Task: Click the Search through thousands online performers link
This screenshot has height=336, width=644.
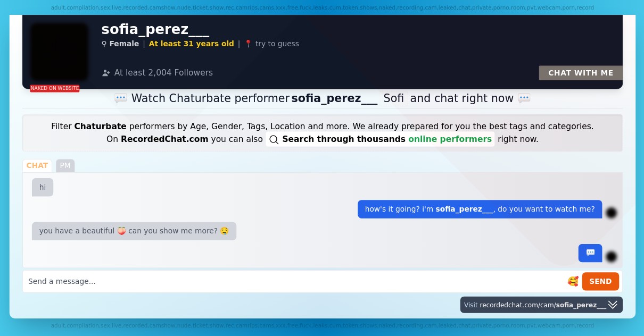Action: [380, 139]
